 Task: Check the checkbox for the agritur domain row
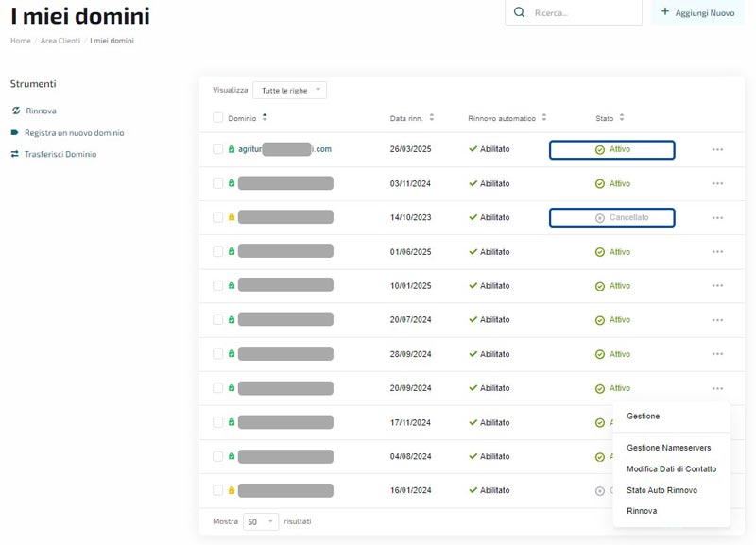tap(218, 149)
